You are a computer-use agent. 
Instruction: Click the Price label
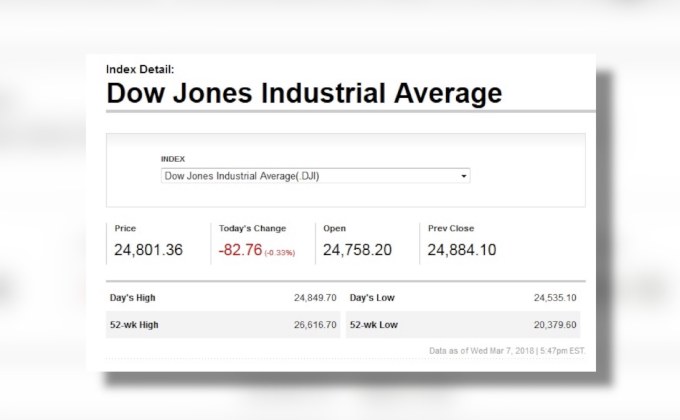point(125,229)
